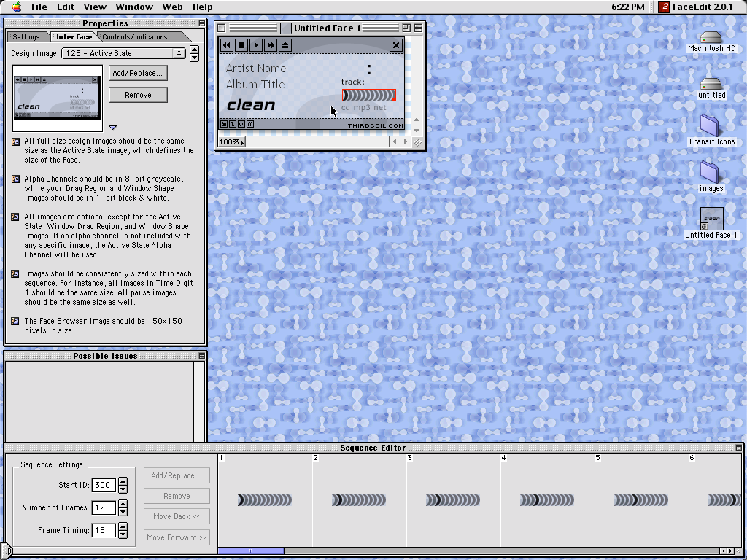Open the Design Image popup menu
Screen dimensions: 747x560
tap(123, 53)
